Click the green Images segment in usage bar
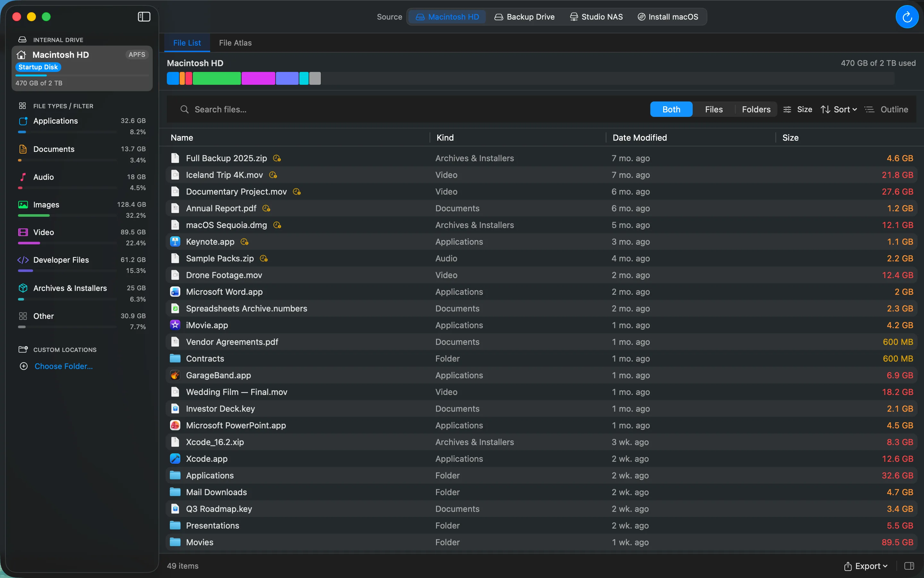 [217, 78]
